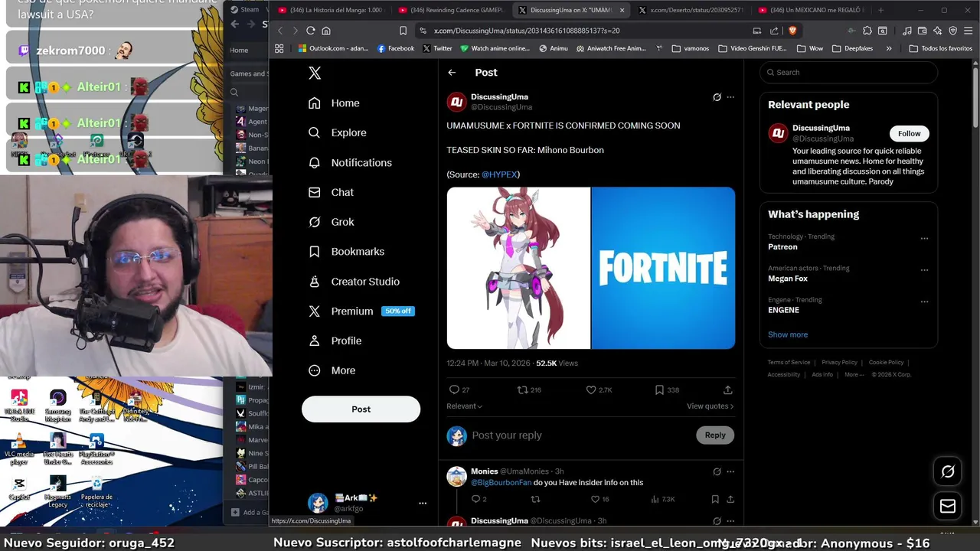This screenshot has width=980, height=551.
Task: Expand the bookmarks bar overflow chevron
Action: point(889,48)
